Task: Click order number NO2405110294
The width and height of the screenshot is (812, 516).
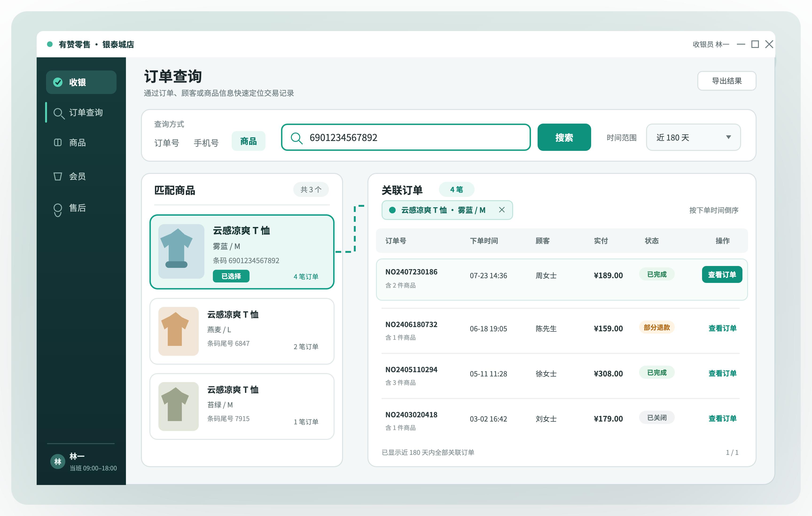Action: [x=411, y=370]
